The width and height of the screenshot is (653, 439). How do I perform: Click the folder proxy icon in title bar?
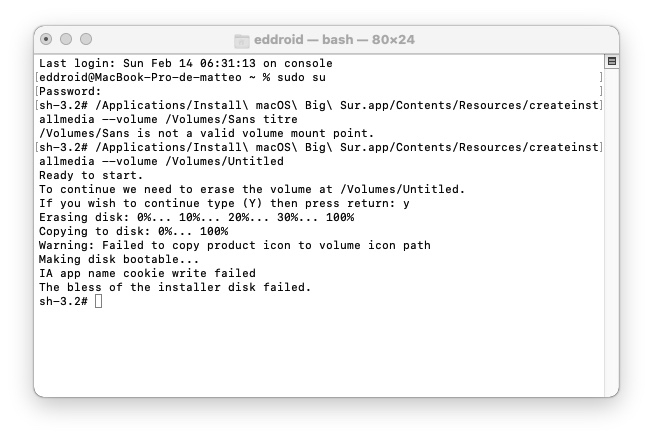coord(241,40)
